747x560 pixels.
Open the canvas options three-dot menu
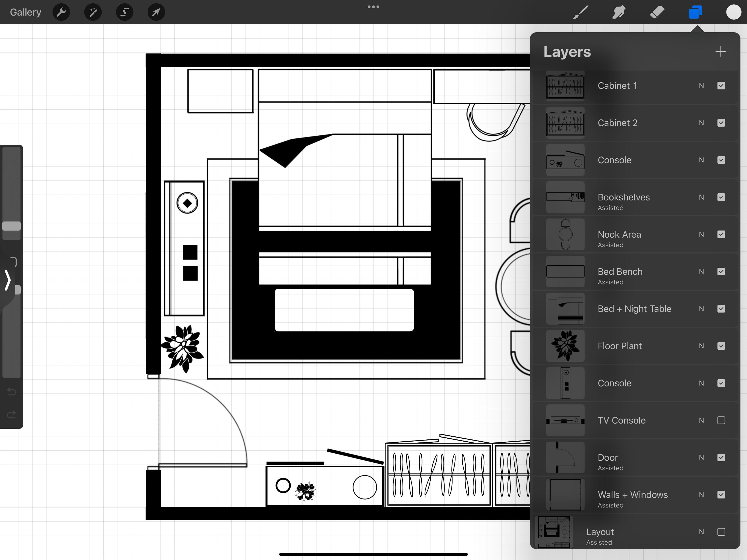(373, 6)
